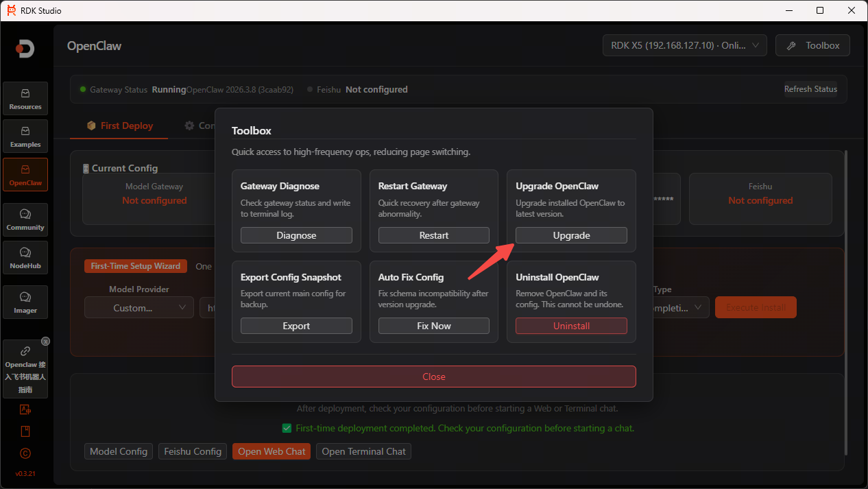Click Export to export config snapshot

[x=296, y=326]
